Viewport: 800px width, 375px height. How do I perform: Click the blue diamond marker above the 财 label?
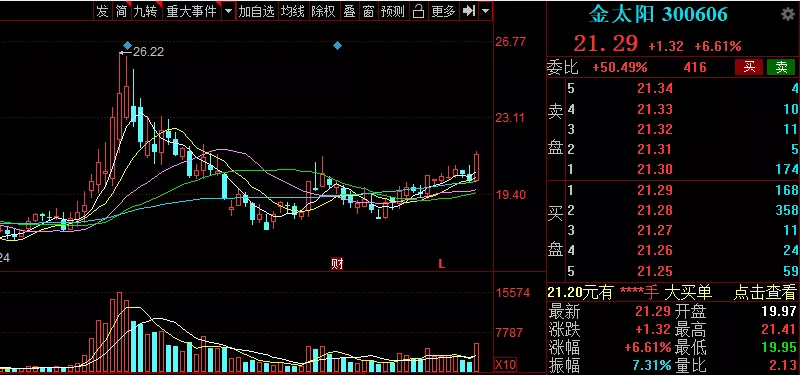[x=337, y=46]
